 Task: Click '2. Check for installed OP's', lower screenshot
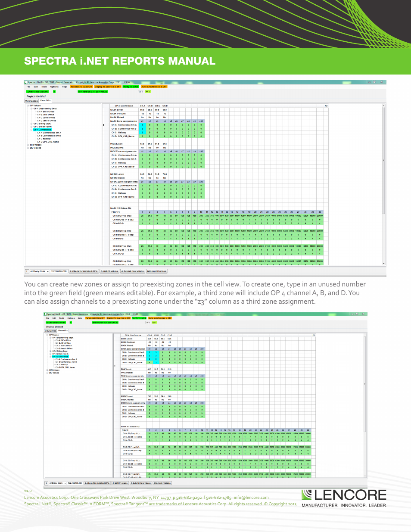(x=97, y=483)
